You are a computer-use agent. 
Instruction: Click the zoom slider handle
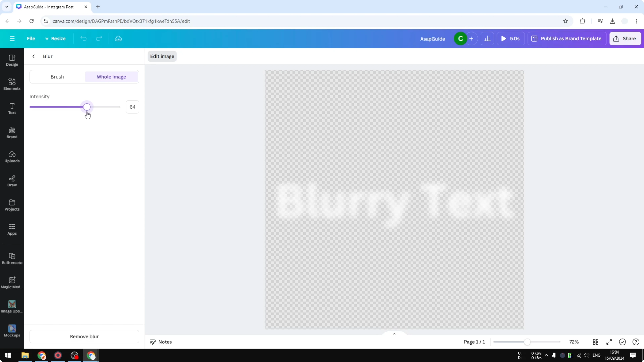pyautogui.click(x=527, y=342)
